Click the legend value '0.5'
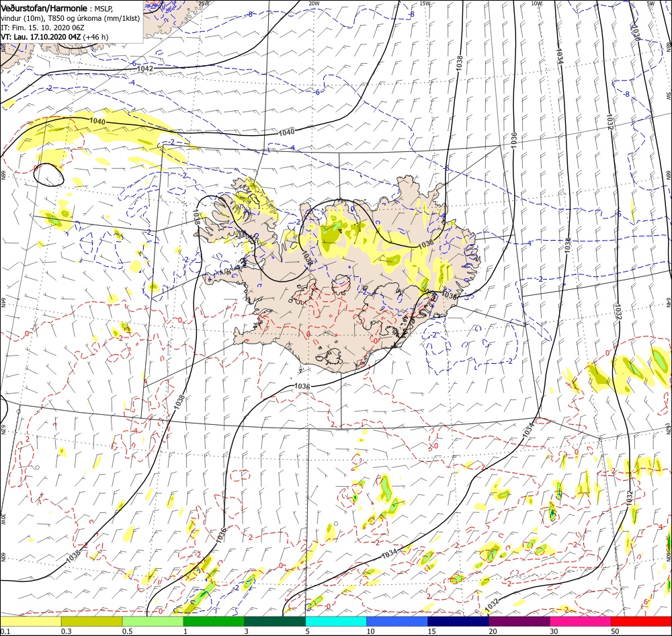The height and width of the screenshot is (636, 672). (128, 631)
